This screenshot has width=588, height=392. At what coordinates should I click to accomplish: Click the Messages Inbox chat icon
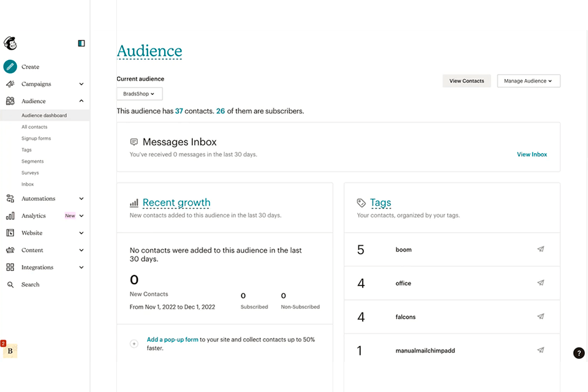[134, 142]
